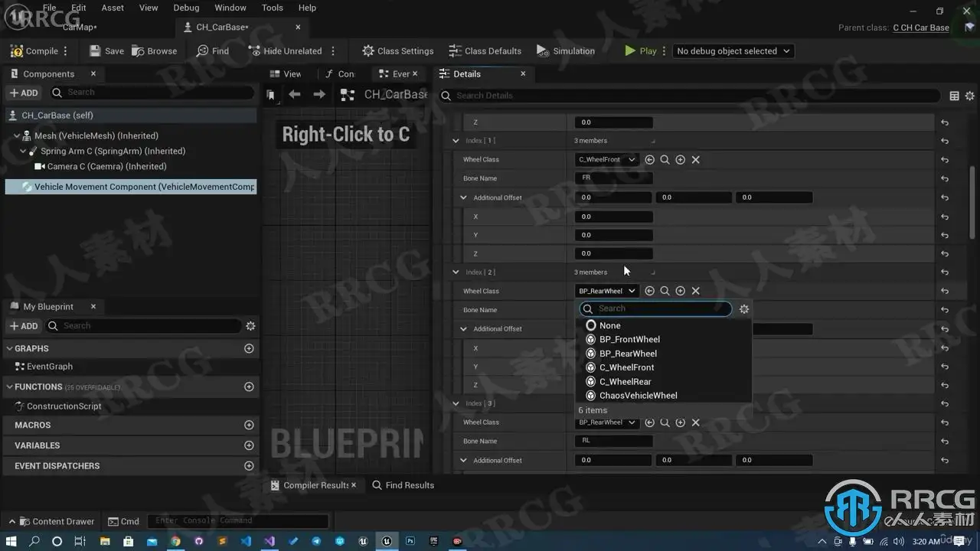Add a new function with FUNCTIONS plus icon
The width and height of the screenshot is (980, 551).
(x=249, y=386)
